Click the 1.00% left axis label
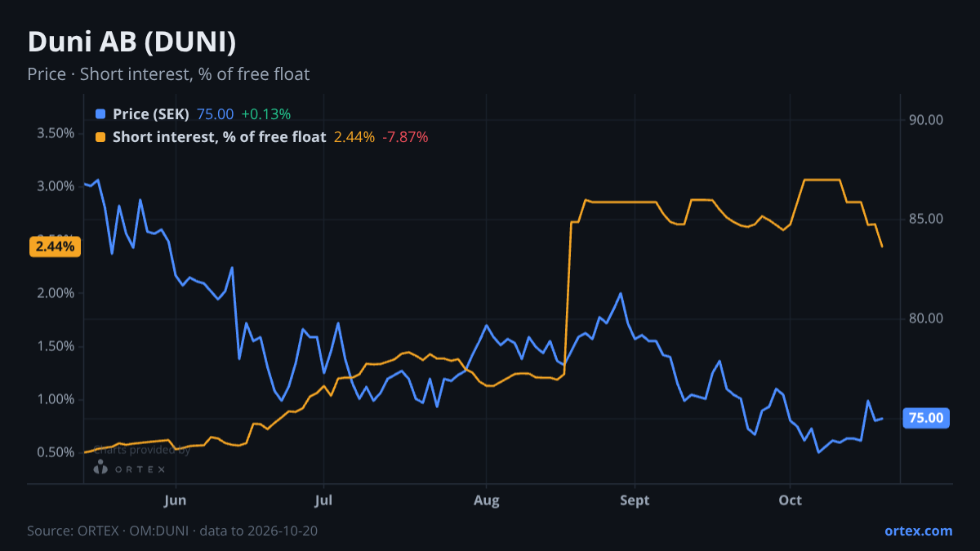Viewport: 980px width, 551px height. point(56,399)
